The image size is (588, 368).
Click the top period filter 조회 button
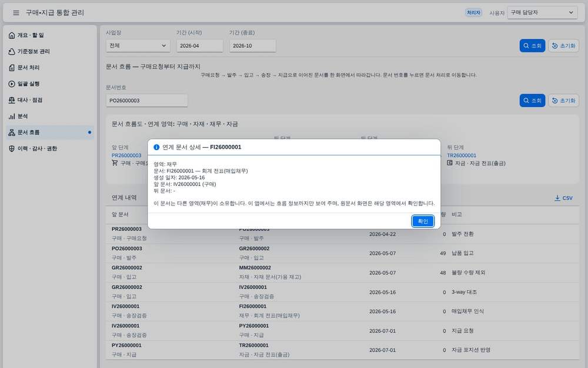[532, 46]
